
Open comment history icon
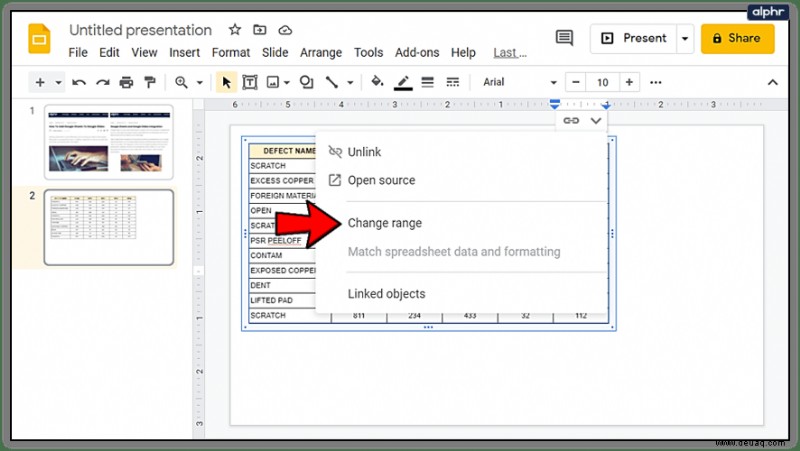click(x=564, y=38)
